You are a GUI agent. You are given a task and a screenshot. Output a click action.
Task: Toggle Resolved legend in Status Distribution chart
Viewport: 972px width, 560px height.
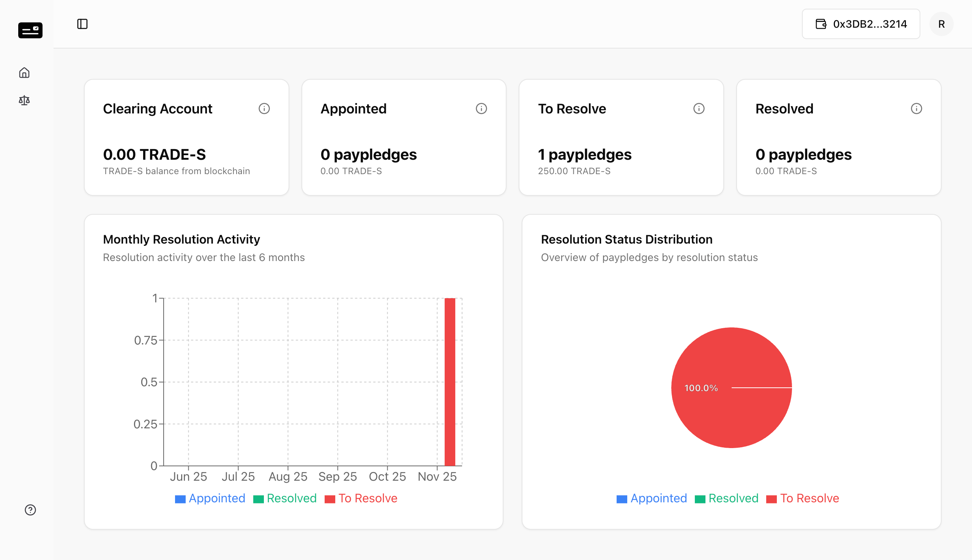[x=726, y=498]
